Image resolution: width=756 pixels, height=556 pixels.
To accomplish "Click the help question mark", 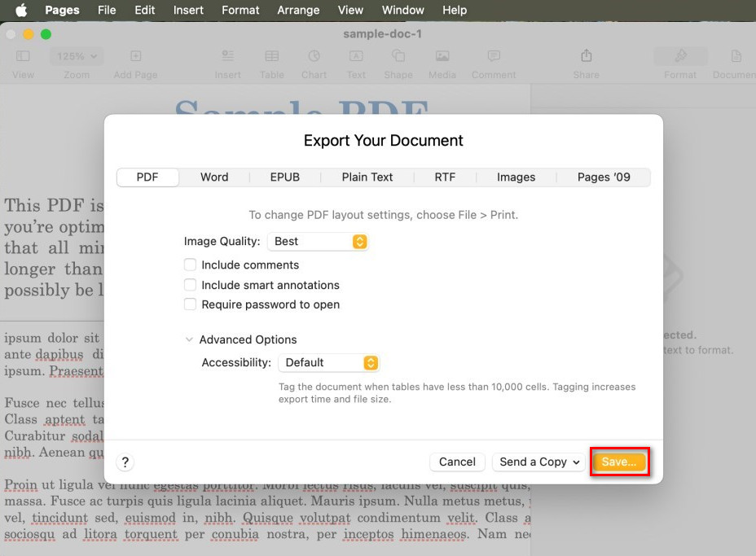I will pyautogui.click(x=125, y=462).
